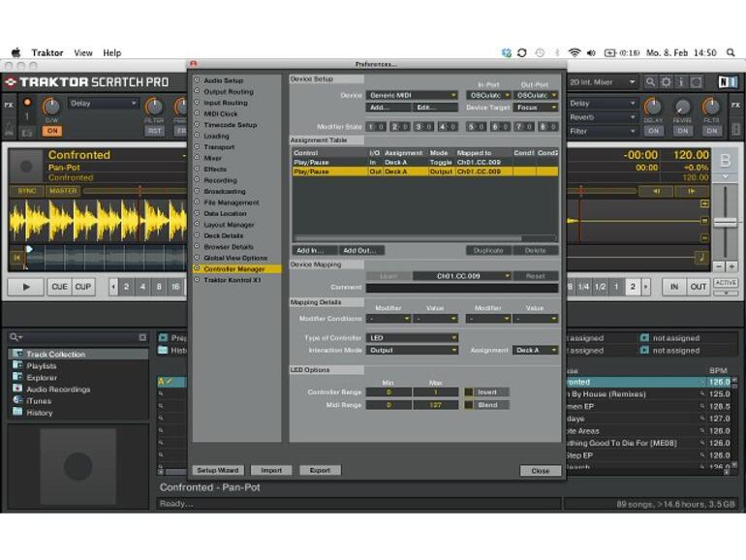The height and width of the screenshot is (560, 746).
Task: Select iTunes icon in browser tree
Action: pos(17,400)
